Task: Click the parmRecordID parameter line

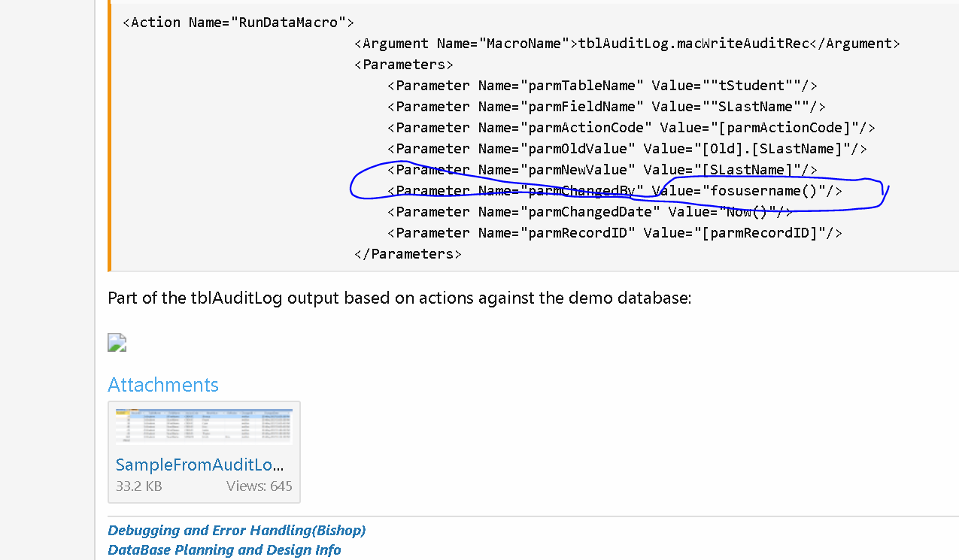Action: pyautogui.click(x=615, y=233)
